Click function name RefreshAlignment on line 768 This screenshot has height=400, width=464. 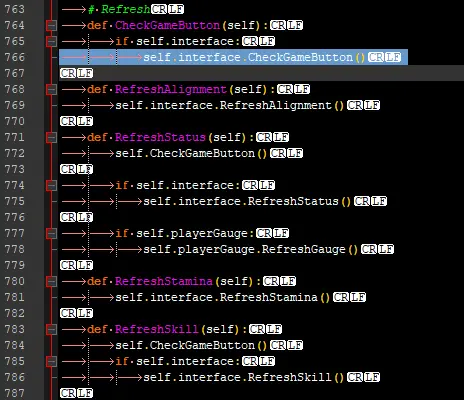(x=171, y=89)
